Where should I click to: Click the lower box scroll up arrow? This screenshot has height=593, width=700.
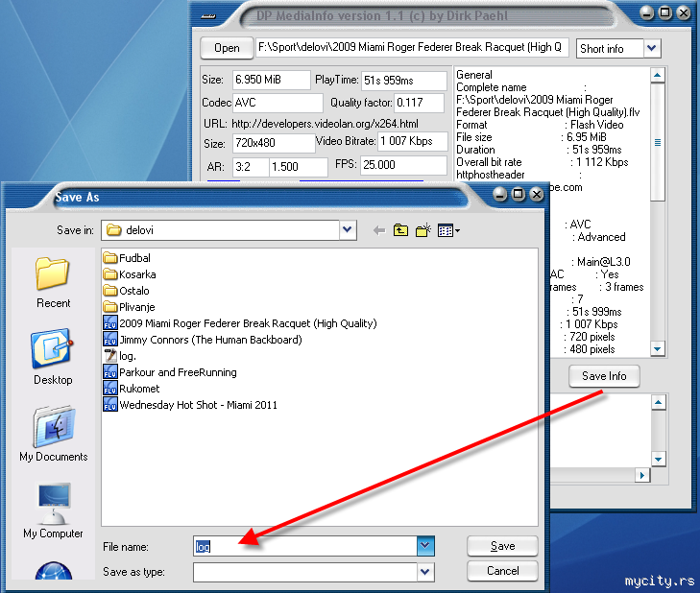pos(658,403)
